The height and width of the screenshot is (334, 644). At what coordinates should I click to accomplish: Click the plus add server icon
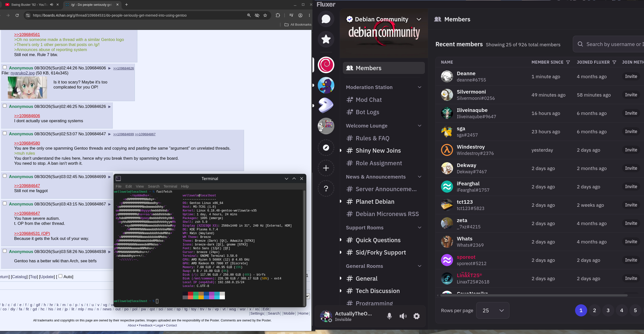pyautogui.click(x=326, y=168)
